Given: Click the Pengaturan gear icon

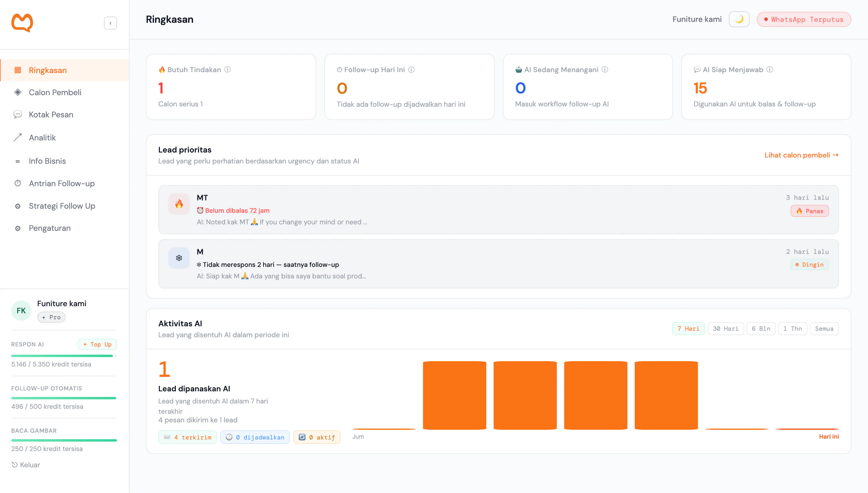Looking at the screenshot, I should 18,228.
